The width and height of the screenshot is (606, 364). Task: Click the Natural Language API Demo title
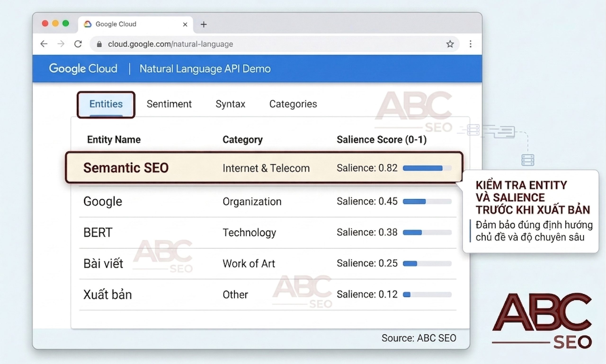(205, 69)
